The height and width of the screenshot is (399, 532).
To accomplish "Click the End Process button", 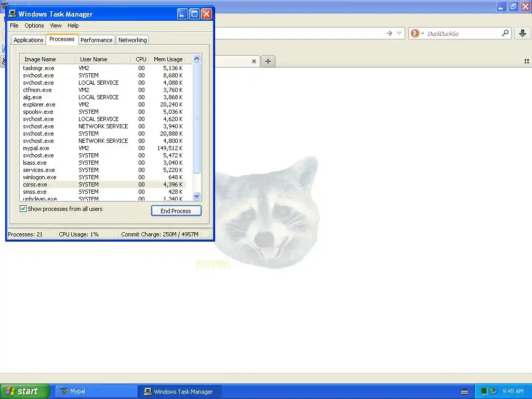I will pos(176,211).
